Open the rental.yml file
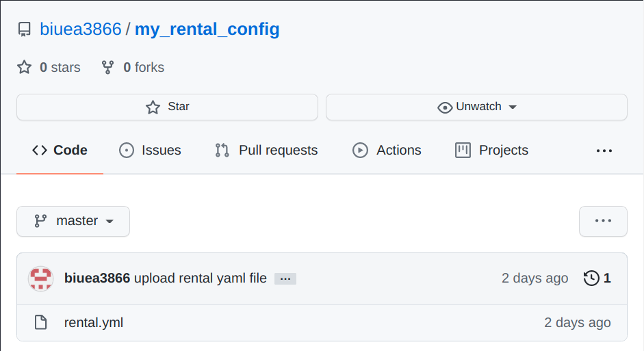644x351 pixels. [94, 323]
